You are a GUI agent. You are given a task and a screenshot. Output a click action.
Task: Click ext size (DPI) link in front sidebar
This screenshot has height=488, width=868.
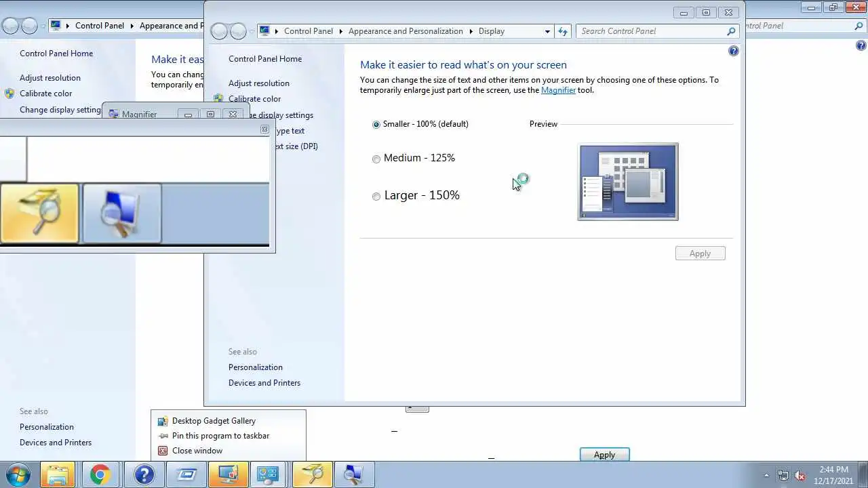[x=296, y=146]
